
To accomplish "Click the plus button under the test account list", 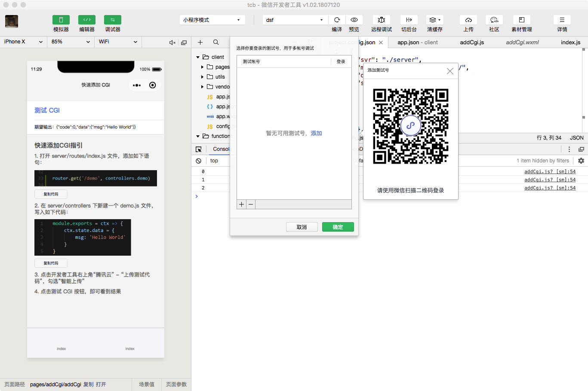I will tap(241, 204).
